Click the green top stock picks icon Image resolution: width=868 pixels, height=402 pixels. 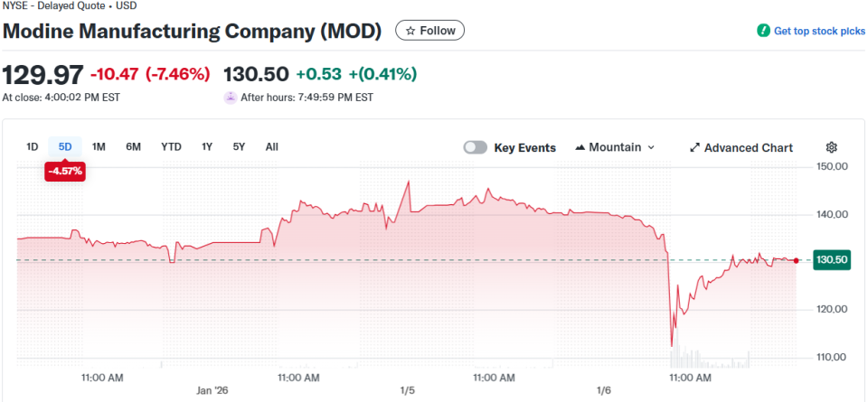763,31
